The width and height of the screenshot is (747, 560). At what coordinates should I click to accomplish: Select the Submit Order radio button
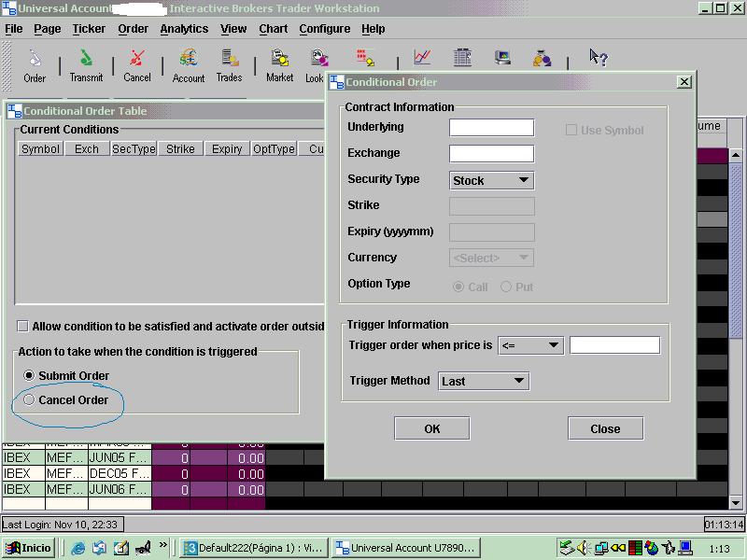click(29, 376)
